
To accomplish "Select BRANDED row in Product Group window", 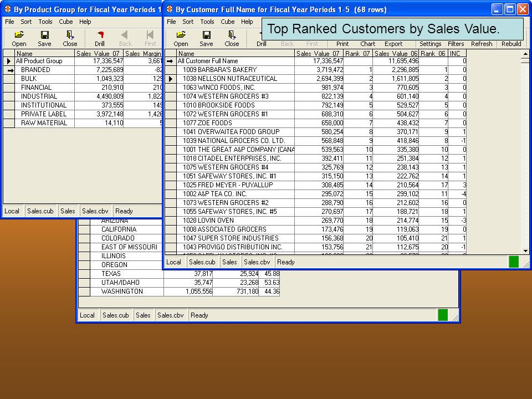I will coord(83,70).
